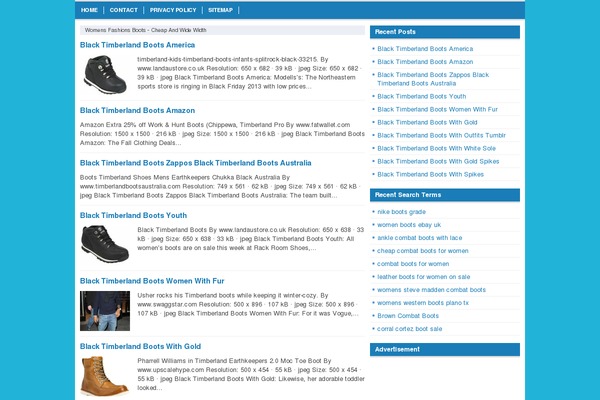Open post title Black Timberland Boots Amazon
This screenshot has height=400, width=600.
pos(137,110)
